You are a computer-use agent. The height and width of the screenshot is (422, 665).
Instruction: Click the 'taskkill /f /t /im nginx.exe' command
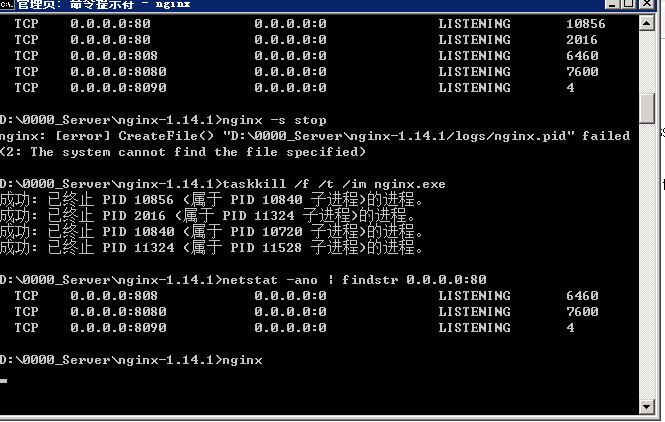click(x=334, y=184)
